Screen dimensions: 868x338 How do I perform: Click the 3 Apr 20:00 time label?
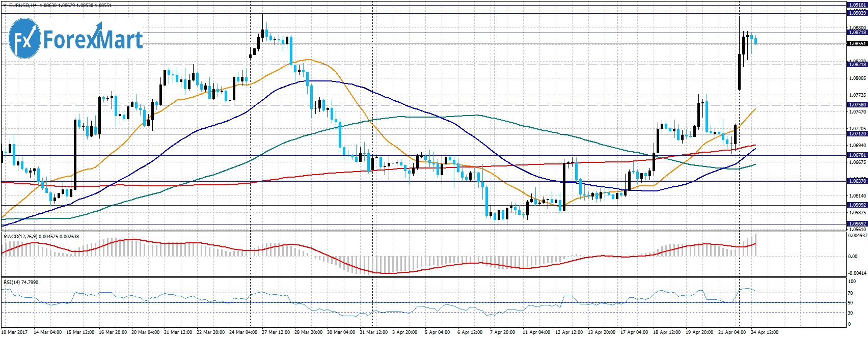pyautogui.click(x=405, y=332)
